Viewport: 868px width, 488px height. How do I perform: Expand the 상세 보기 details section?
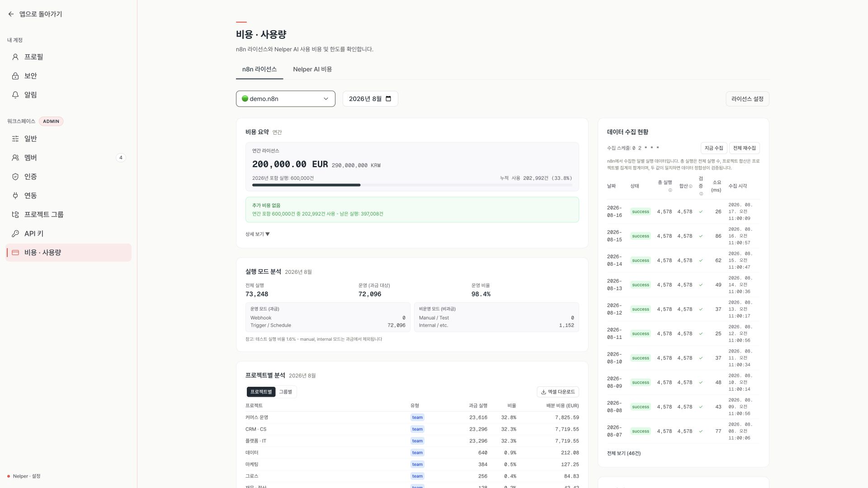click(x=258, y=234)
